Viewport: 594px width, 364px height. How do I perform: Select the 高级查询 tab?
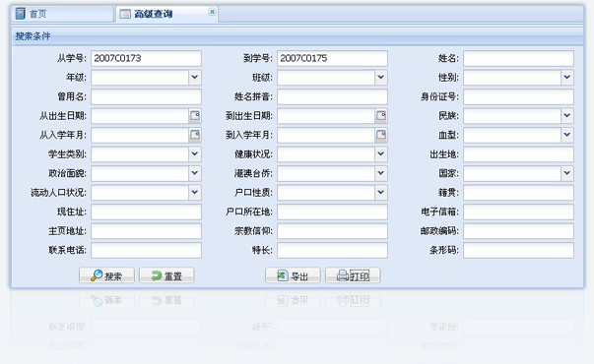[166, 14]
